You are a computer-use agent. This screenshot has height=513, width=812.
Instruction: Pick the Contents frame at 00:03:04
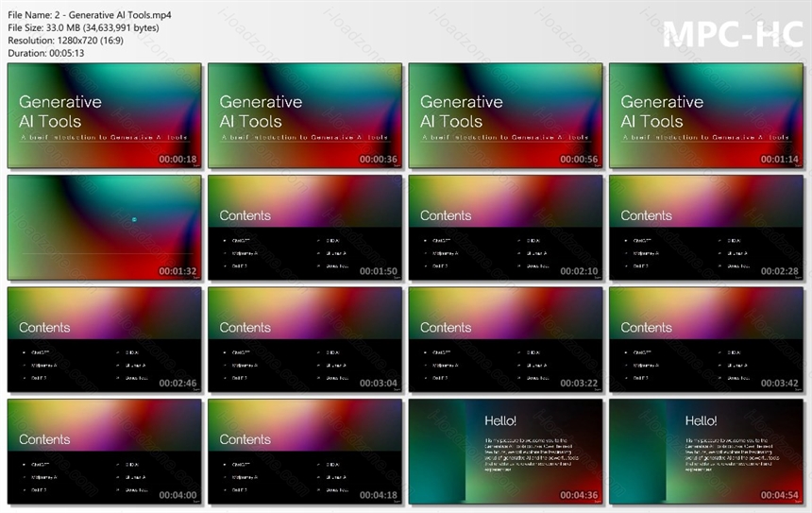tap(305, 339)
